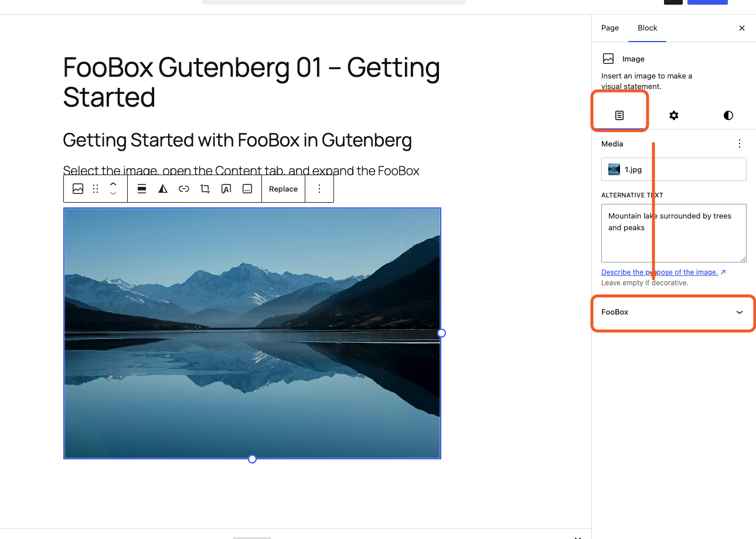Focus the Alternative Text field
Screen dimensions: 756x539
(x=674, y=233)
